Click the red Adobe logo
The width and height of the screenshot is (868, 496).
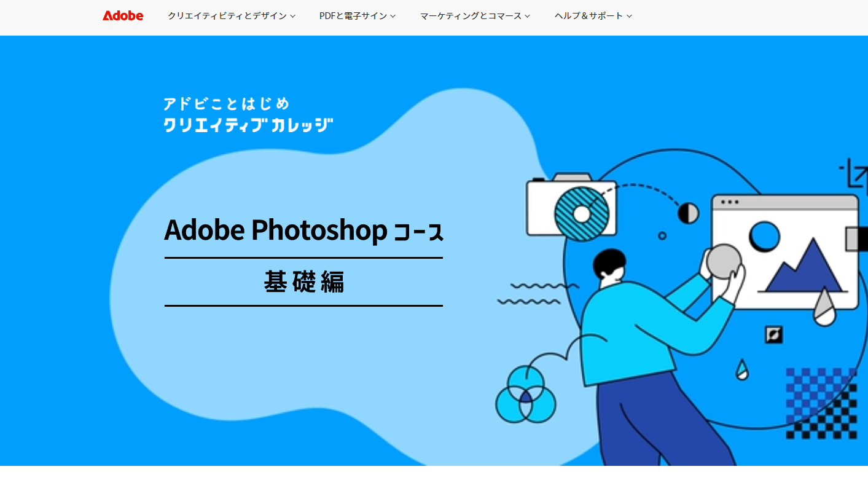tap(123, 16)
